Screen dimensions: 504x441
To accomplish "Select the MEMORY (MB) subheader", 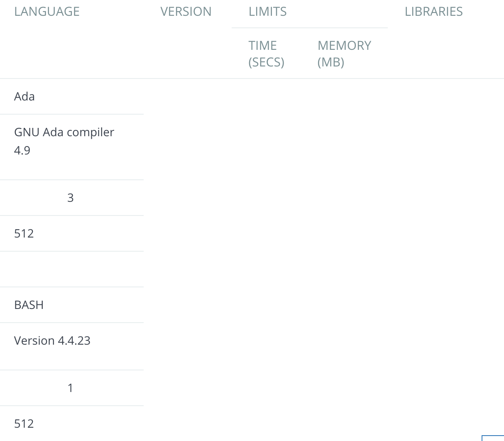I will (344, 54).
